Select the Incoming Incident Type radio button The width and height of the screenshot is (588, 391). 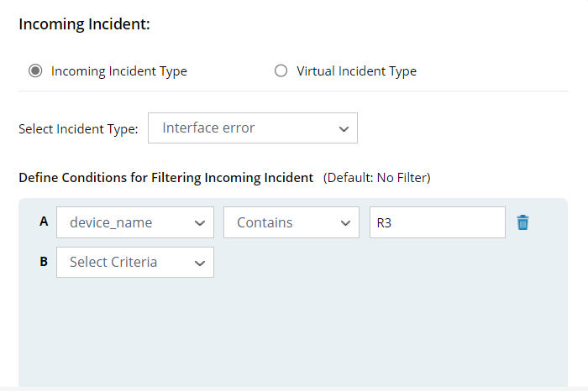[x=35, y=71]
